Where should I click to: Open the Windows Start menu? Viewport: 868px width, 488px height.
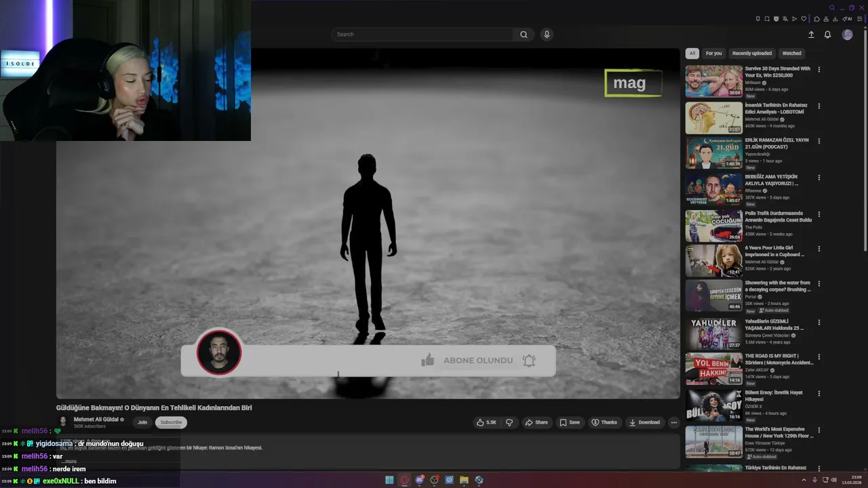pyautogui.click(x=389, y=480)
